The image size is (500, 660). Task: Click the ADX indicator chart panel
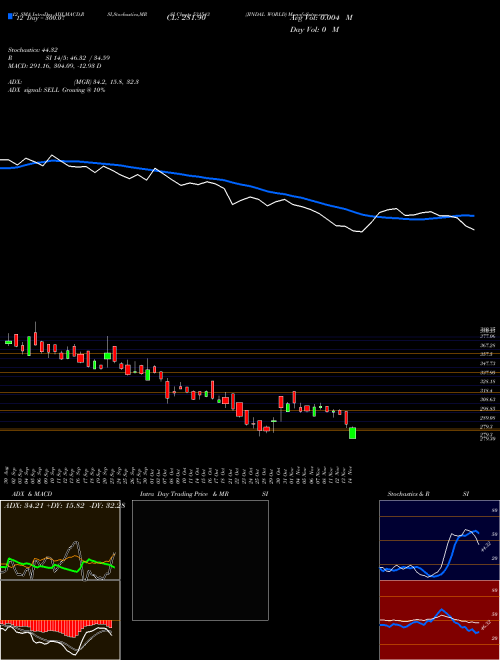60,540
